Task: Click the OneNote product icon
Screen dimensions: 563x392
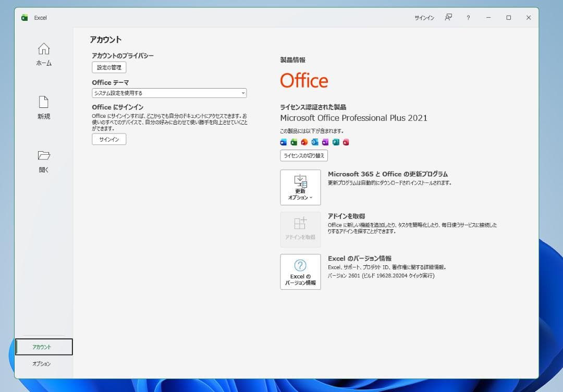Action: (x=325, y=142)
